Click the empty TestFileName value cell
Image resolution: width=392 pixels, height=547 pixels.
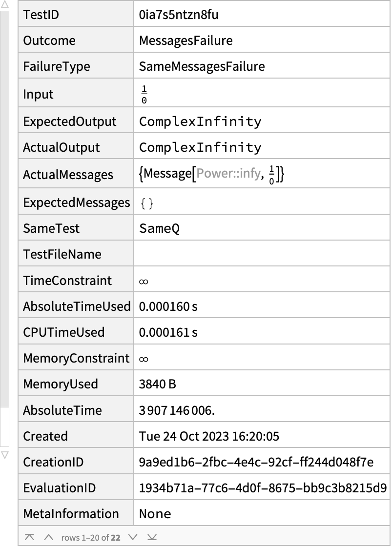click(262, 254)
